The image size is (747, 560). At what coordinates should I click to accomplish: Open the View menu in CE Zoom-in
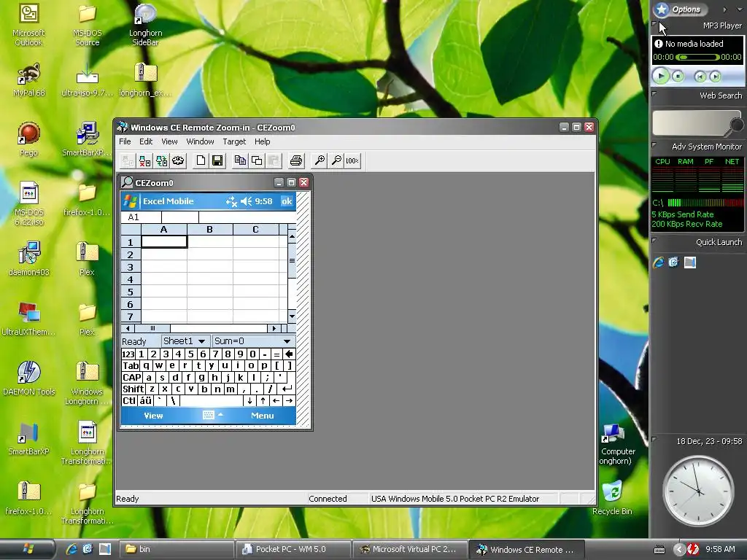(x=169, y=141)
